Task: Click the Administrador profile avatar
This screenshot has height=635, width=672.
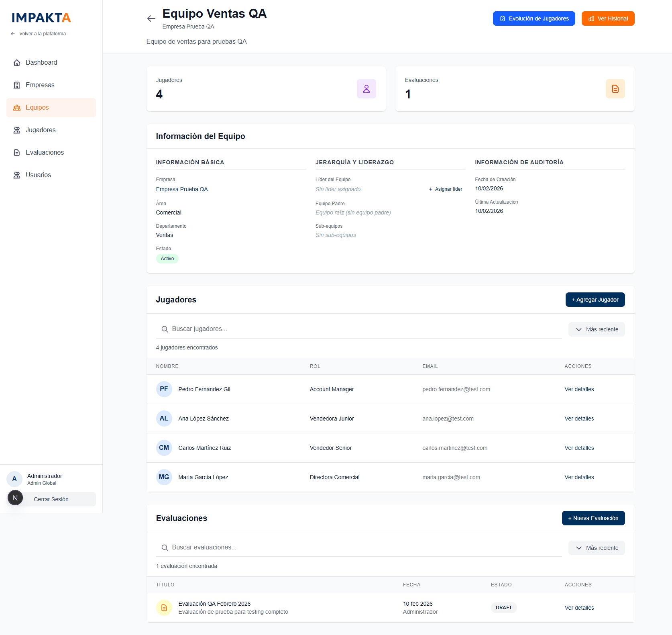Action: coord(14,479)
